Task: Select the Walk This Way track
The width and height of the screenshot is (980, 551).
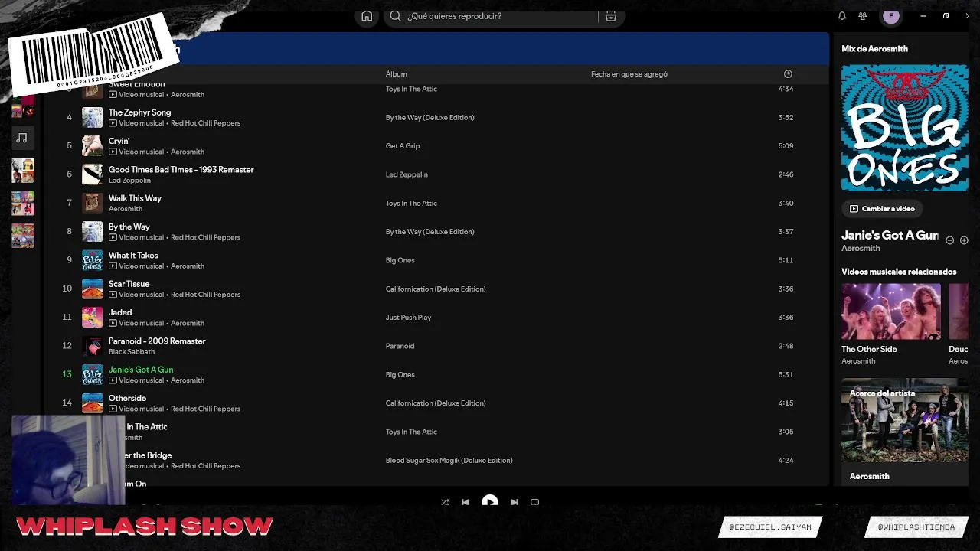Action: click(x=135, y=198)
